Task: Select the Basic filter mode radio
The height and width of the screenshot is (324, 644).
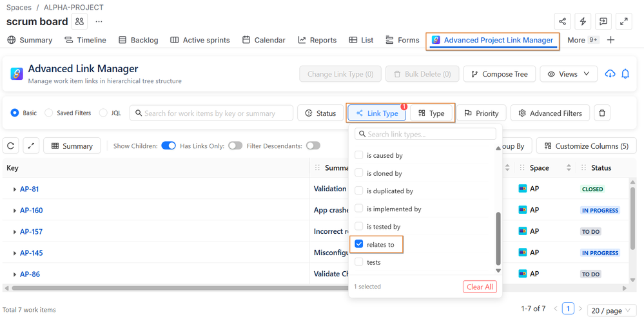Action: 15,113
